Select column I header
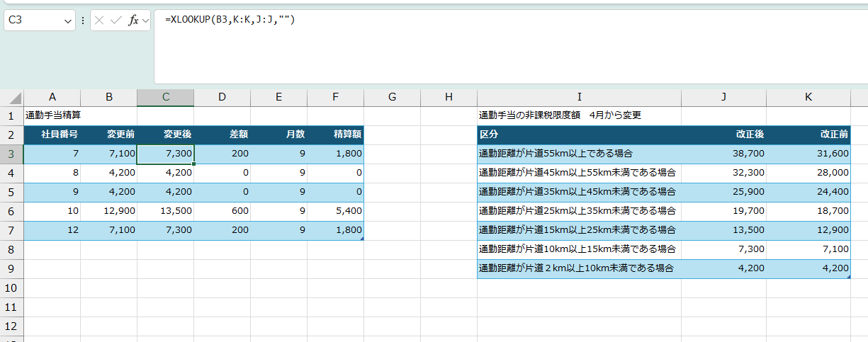This screenshot has width=868, height=342. (579, 98)
